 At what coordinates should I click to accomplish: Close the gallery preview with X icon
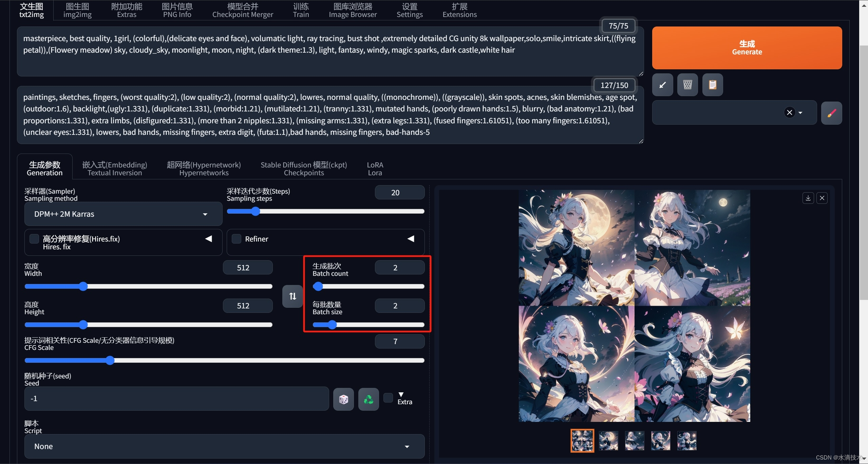822,198
